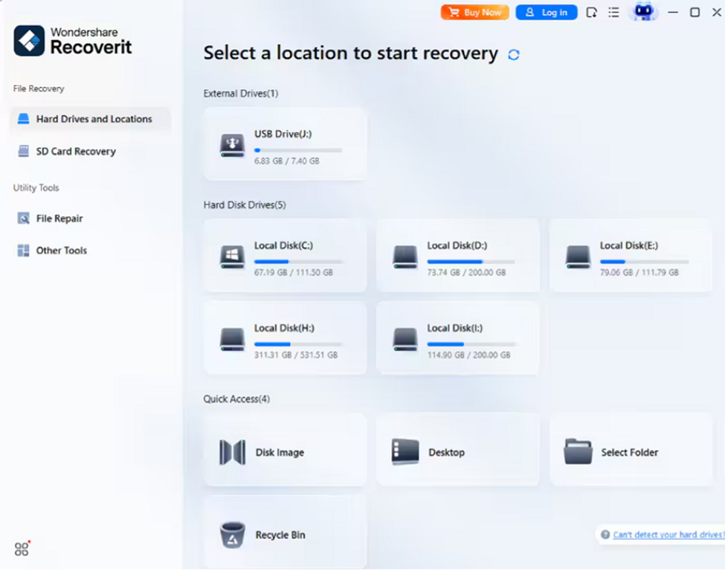The height and width of the screenshot is (571, 728).
Task: Click the 311.31 GB / 531.51 GB text
Action: point(297,356)
